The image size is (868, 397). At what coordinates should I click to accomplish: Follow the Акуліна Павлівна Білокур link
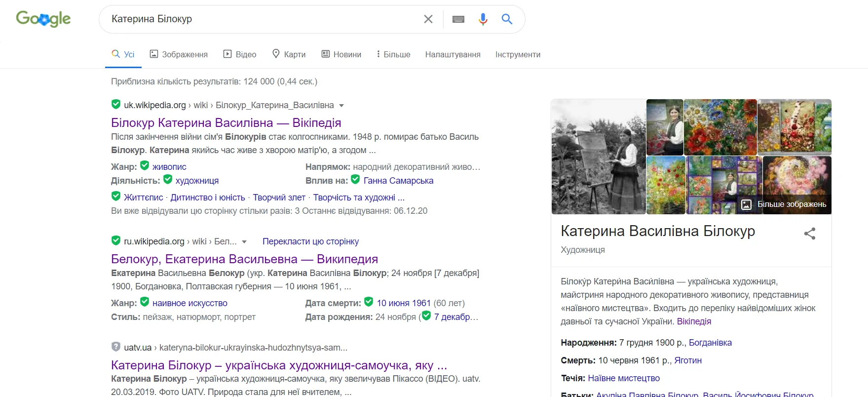coord(647,394)
